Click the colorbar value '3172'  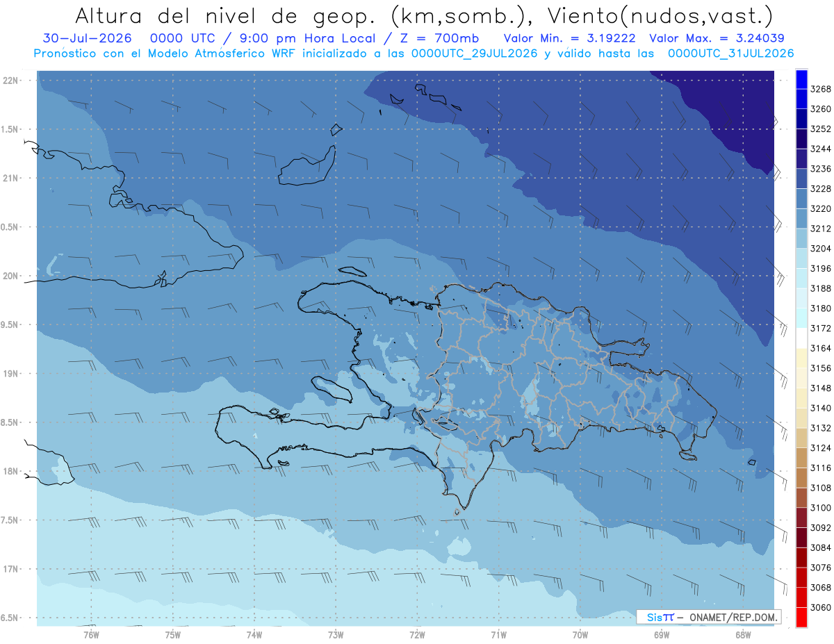pos(820,328)
